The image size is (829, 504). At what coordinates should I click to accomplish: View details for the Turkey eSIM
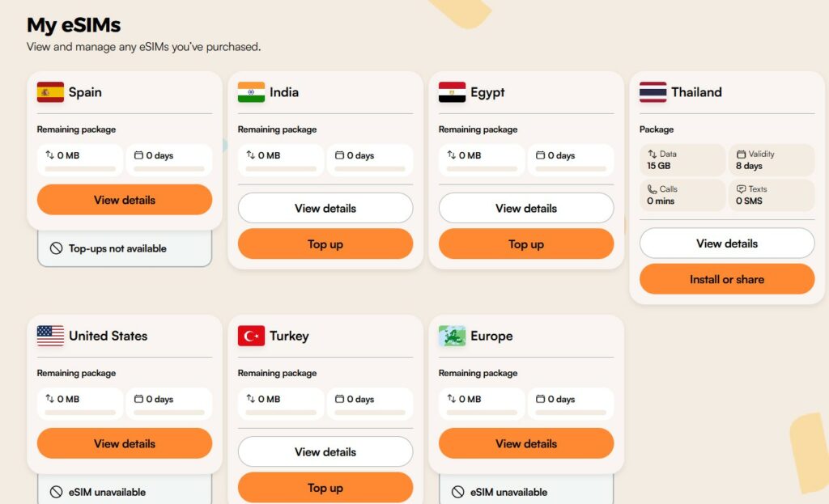pyautogui.click(x=325, y=451)
